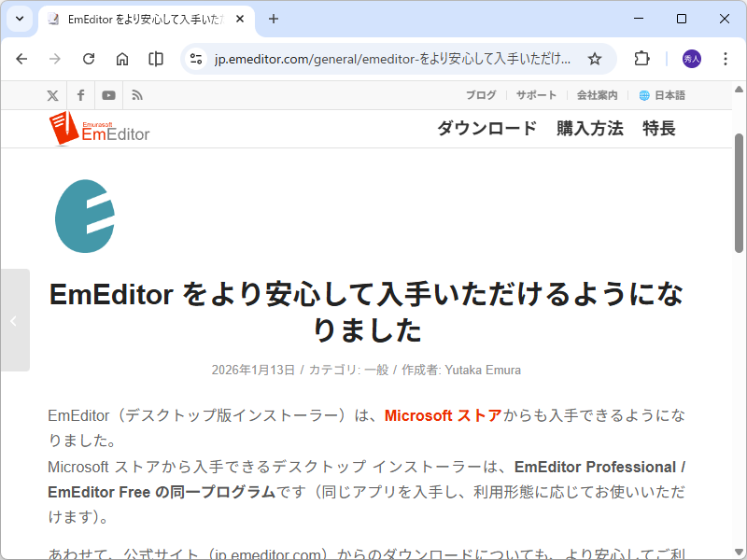Open the 日本語 language selector
The image size is (747, 560).
662,95
